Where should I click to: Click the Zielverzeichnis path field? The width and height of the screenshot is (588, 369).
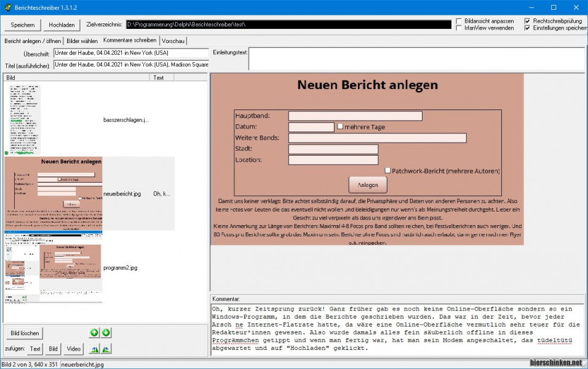pyautogui.click(x=288, y=25)
